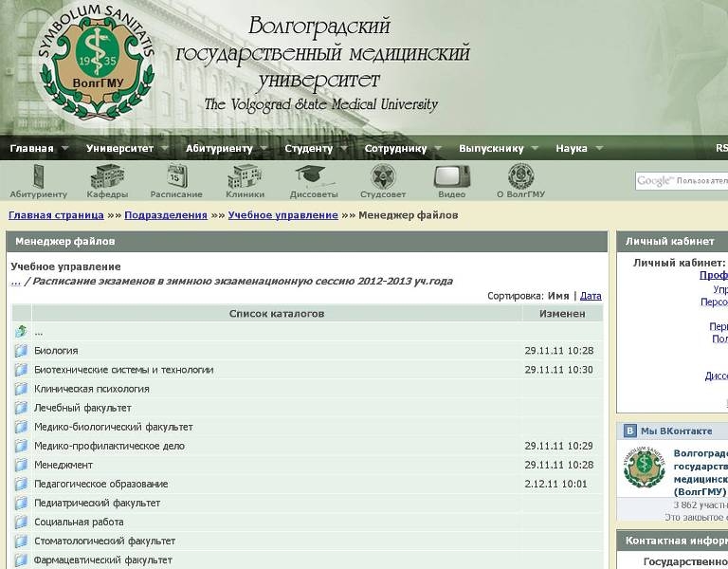This screenshot has height=569, width=728.
Task: Expand the Выпускнику menu arrow
Action: click(535, 149)
